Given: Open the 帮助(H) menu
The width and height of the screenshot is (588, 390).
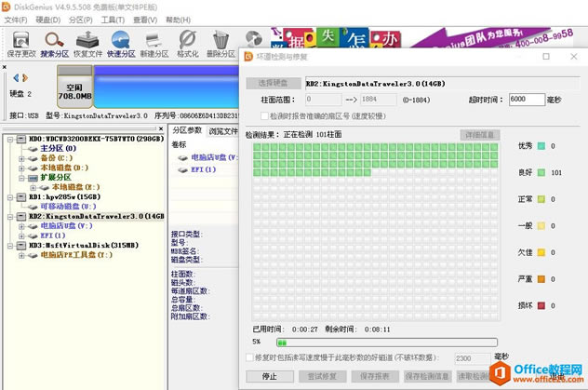Looking at the screenshot, I should point(178,20).
